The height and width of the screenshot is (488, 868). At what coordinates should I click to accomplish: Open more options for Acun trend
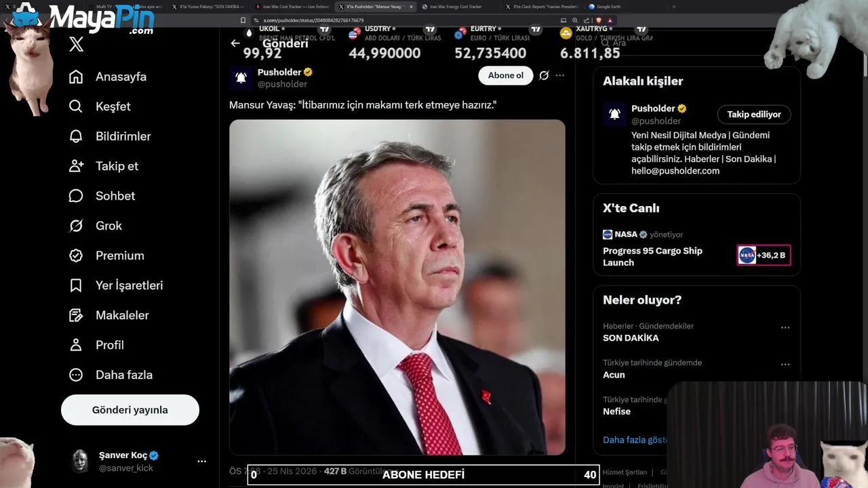pos(785,364)
